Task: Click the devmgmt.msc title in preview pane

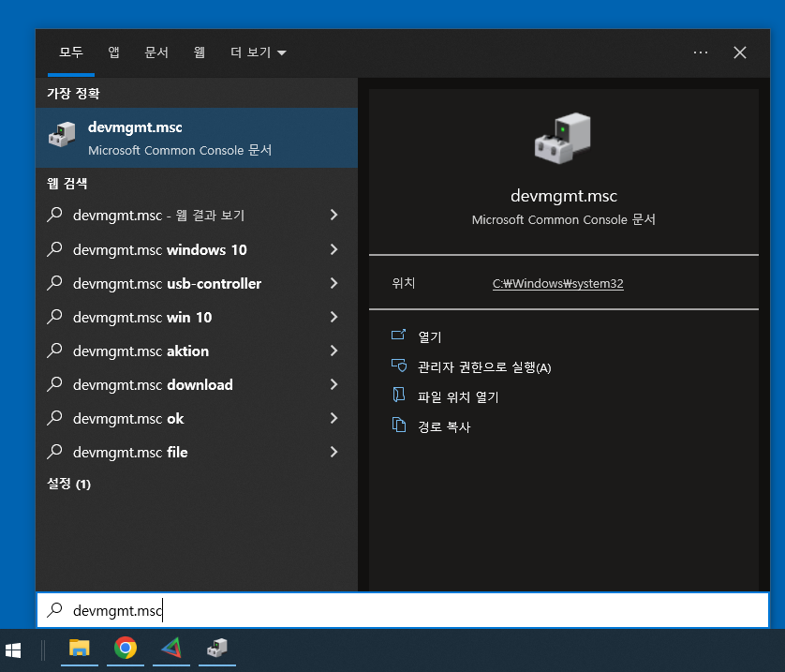Action: click(564, 196)
